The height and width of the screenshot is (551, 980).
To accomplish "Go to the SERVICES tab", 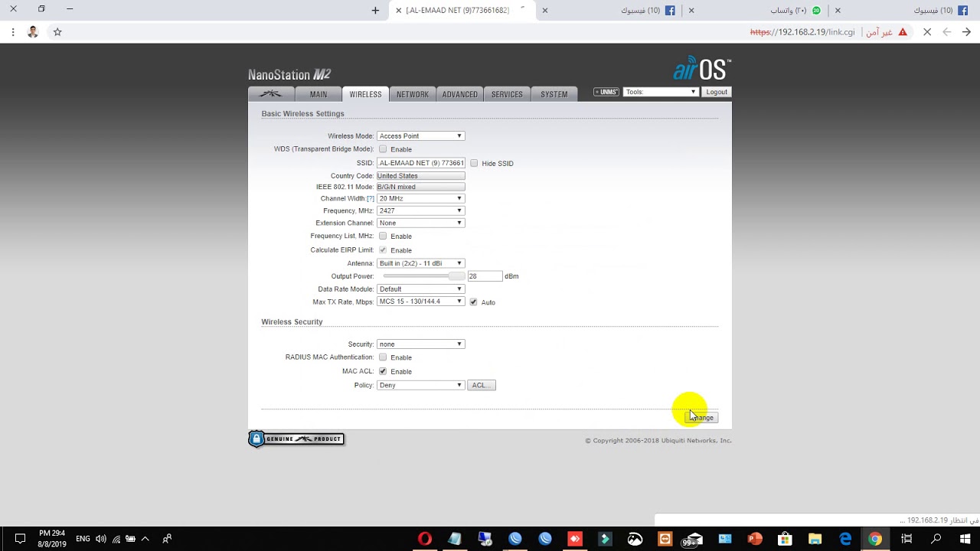I will (507, 94).
